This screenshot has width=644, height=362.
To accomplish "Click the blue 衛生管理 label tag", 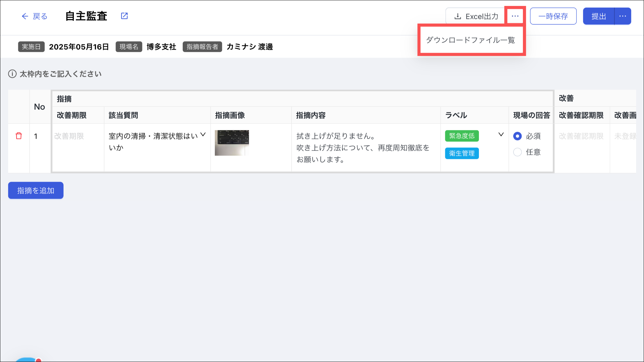I will (x=462, y=153).
